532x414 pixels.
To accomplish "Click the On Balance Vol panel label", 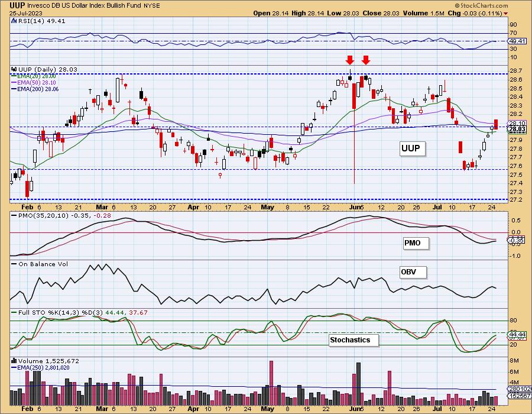I will [43, 264].
